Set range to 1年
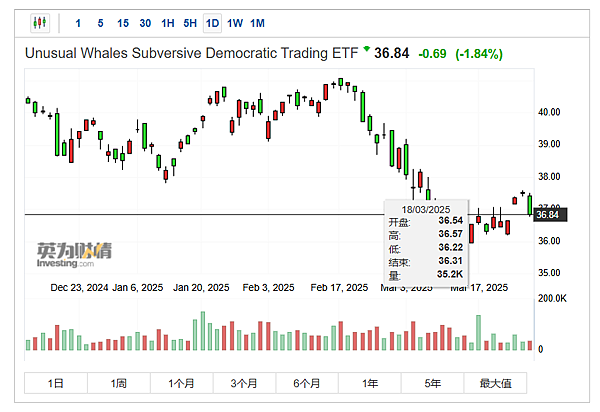Viewport: 600px width, 412px height. pos(370,383)
